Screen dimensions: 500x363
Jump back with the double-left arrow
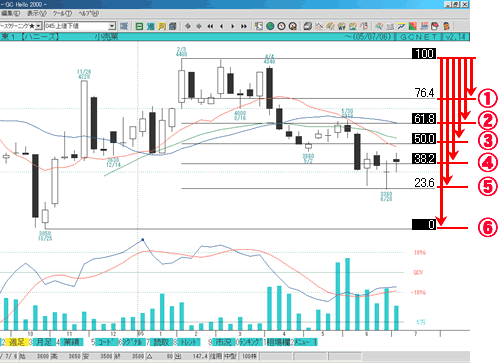pos(210,26)
